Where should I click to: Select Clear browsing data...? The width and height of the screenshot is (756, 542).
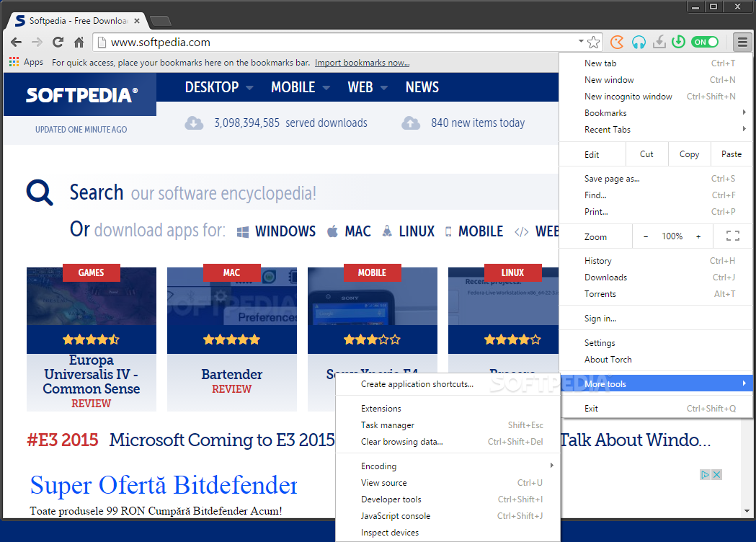[x=448, y=441]
